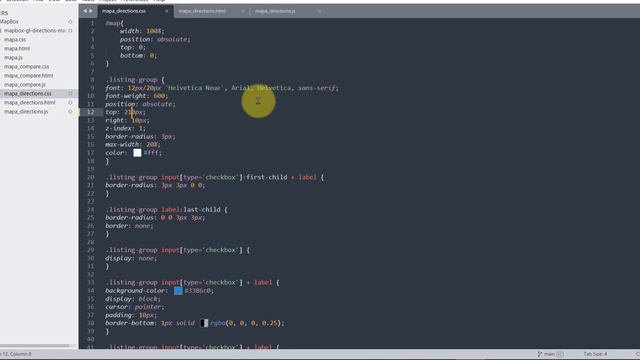This screenshot has width=640, height=360.
Task: Click the previous-tab left arrow
Action: click(85, 11)
